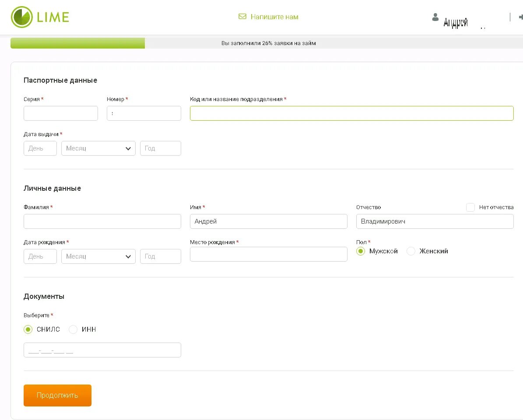The width and height of the screenshot is (523, 420).
Task: Click the LIME logo
Action: click(40, 17)
